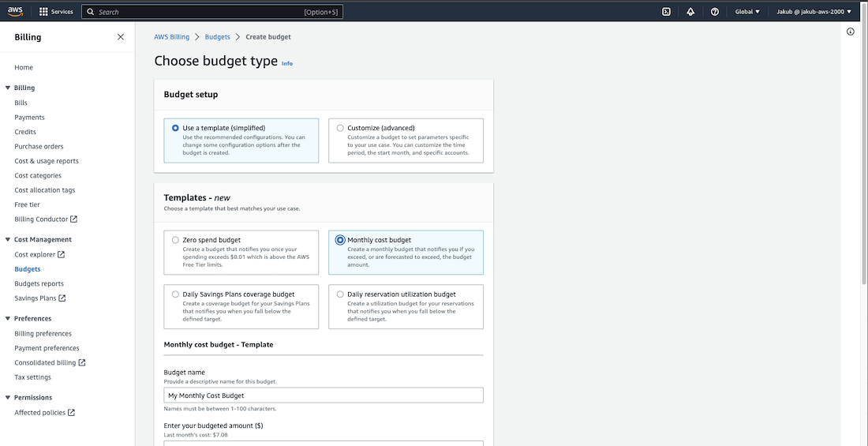868x446 pixels.
Task: Open the AWS home logo
Action: (15, 11)
